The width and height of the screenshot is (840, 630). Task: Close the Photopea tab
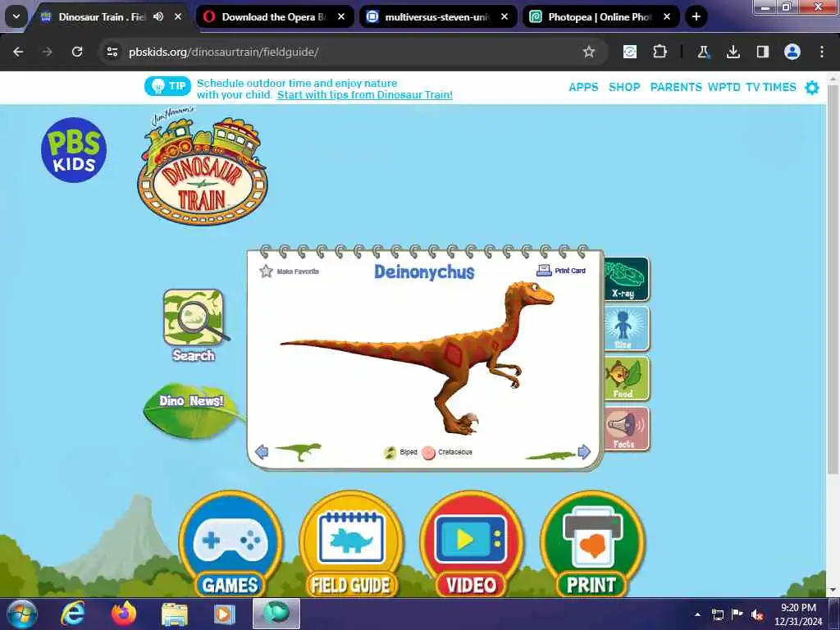[667, 16]
